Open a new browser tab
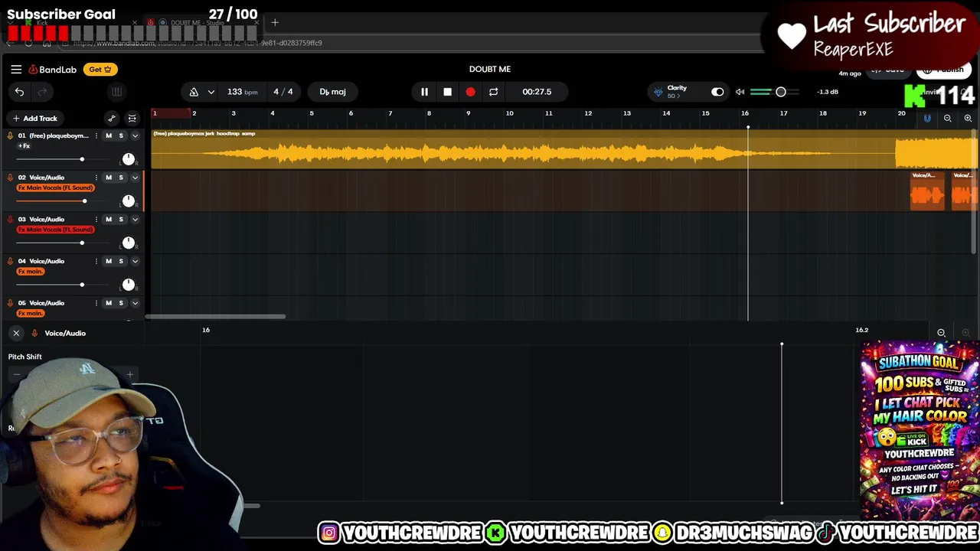Screen dimensions: 980x551 tap(275, 23)
